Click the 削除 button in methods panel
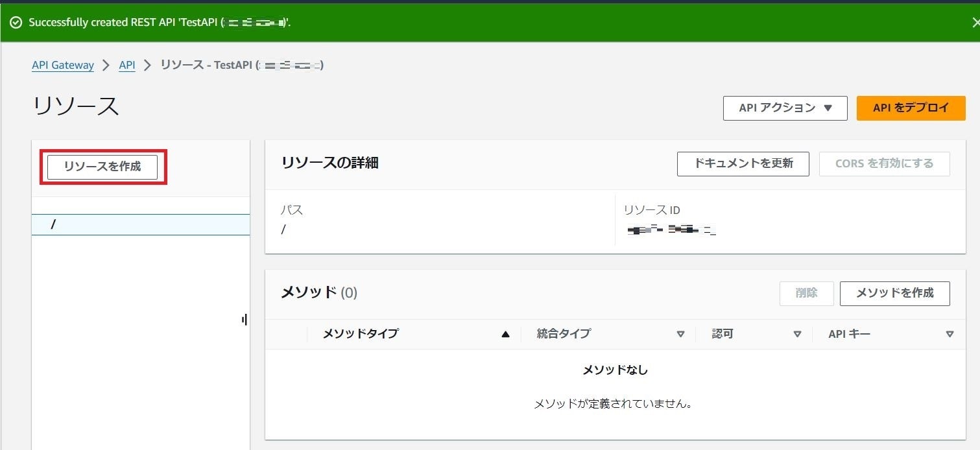Viewport: 980px width, 450px height. pyautogui.click(x=807, y=294)
